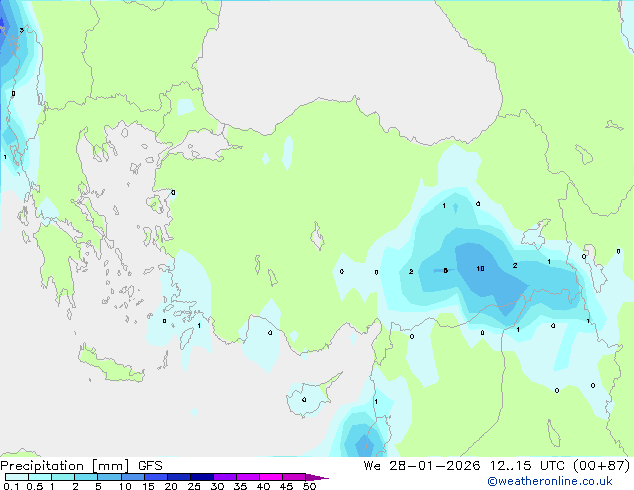Click legend tick label '0.1'
The image size is (634, 490).
pyautogui.click(x=11, y=486)
